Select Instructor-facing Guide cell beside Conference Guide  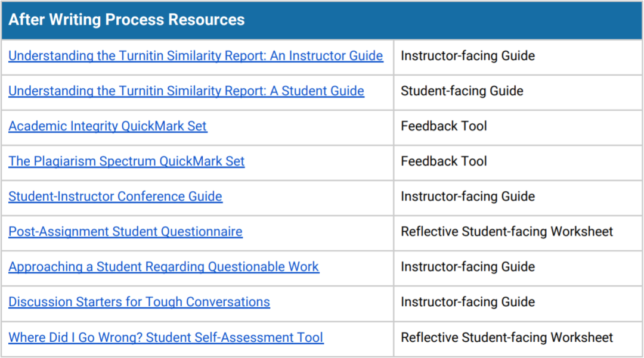(x=467, y=197)
